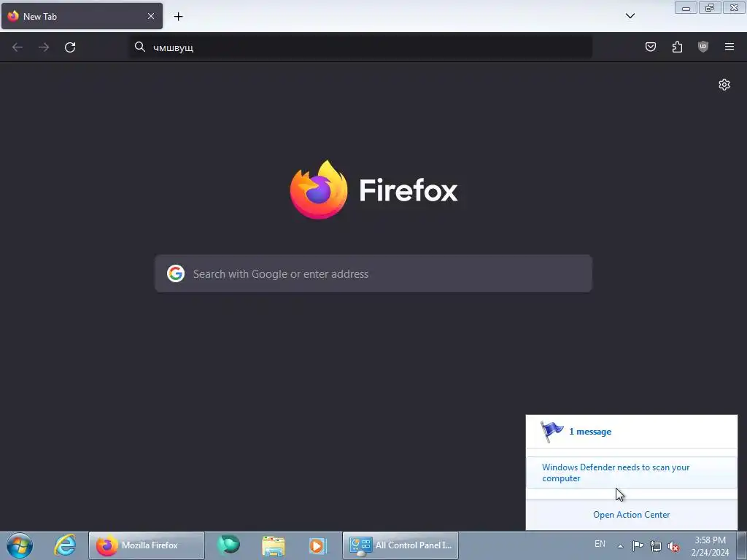The height and width of the screenshot is (560, 747).
Task: Click the network tray icon
Action: click(656, 547)
